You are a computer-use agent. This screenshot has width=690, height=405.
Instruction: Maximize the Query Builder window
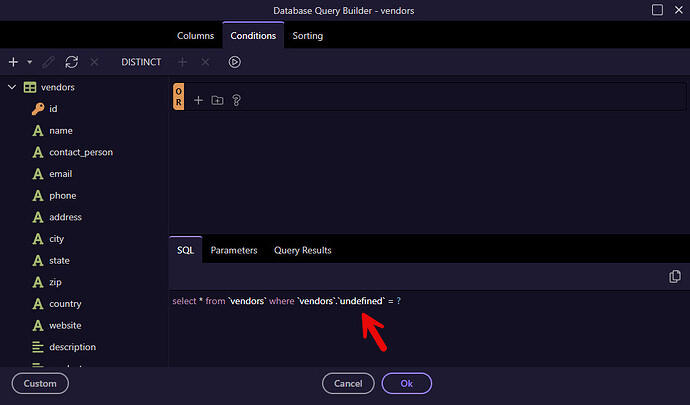click(657, 10)
